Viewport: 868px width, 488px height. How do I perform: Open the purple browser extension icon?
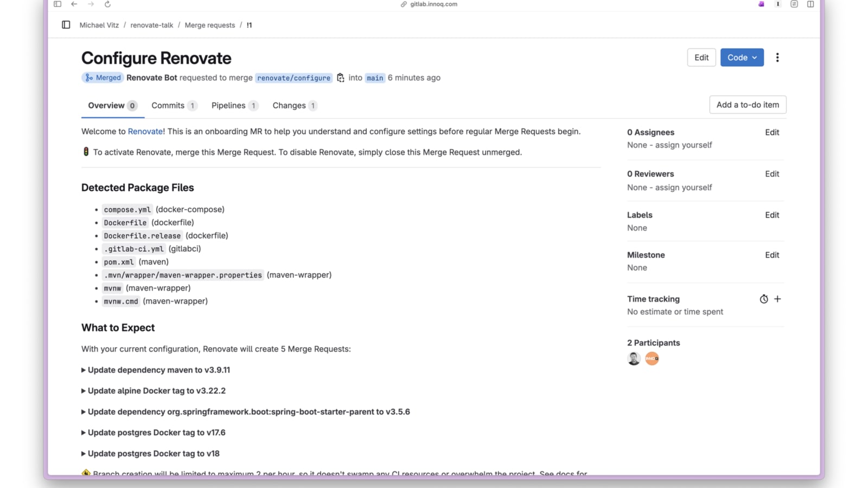coord(761,4)
